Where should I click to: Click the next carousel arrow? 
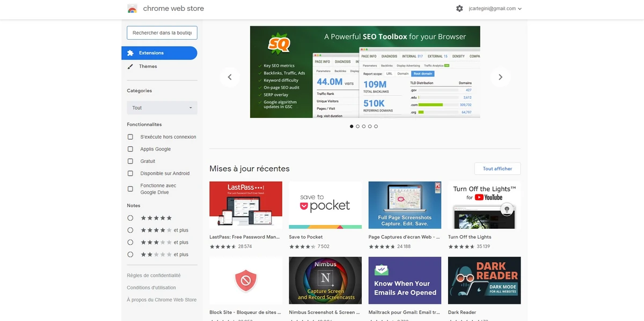click(x=500, y=77)
